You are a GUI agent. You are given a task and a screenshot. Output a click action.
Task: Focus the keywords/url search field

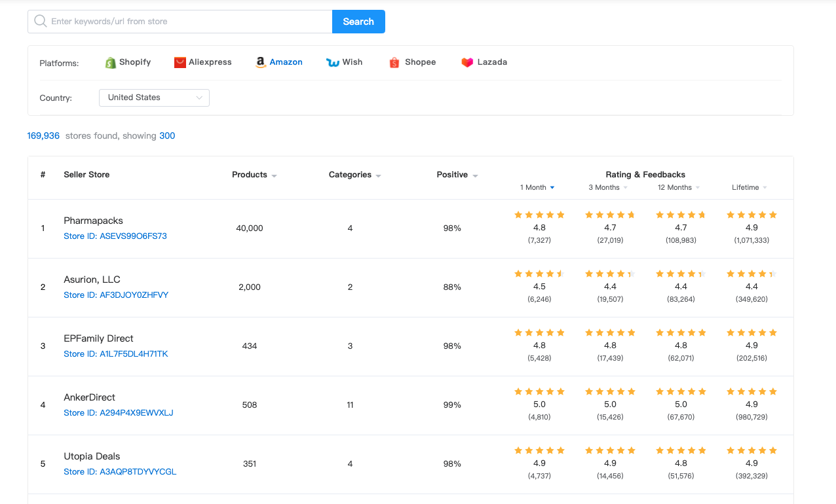pyautogui.click(x=180, y=22)
